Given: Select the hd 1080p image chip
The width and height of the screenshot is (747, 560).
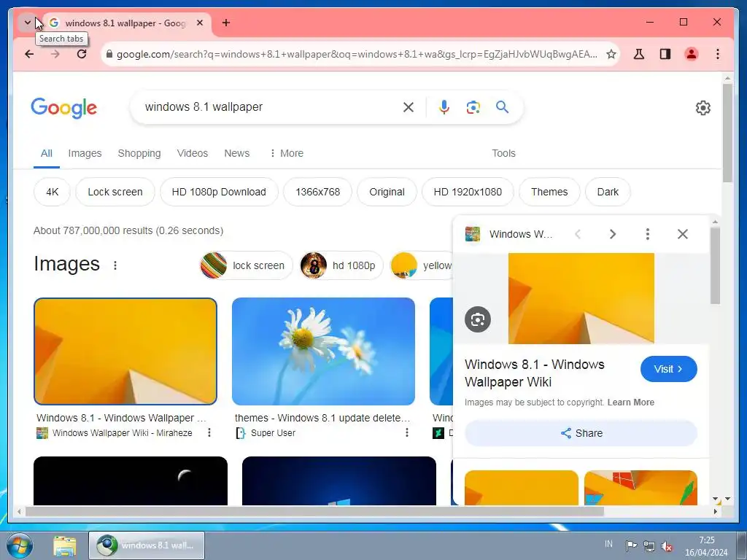Looking at the screenshot, I should click(x=341, y=265).
